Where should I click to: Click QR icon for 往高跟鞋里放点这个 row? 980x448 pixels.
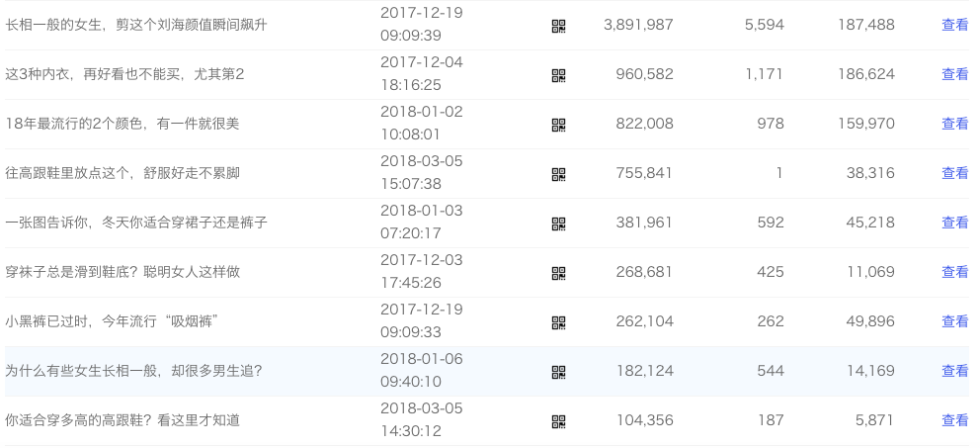(558, 174)
